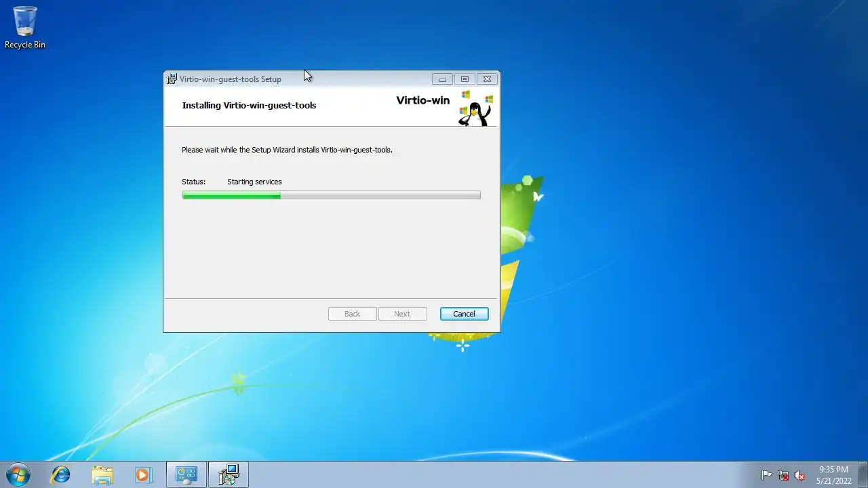
Task: Click the Show desktop strip
Action: tap(863, 474)
